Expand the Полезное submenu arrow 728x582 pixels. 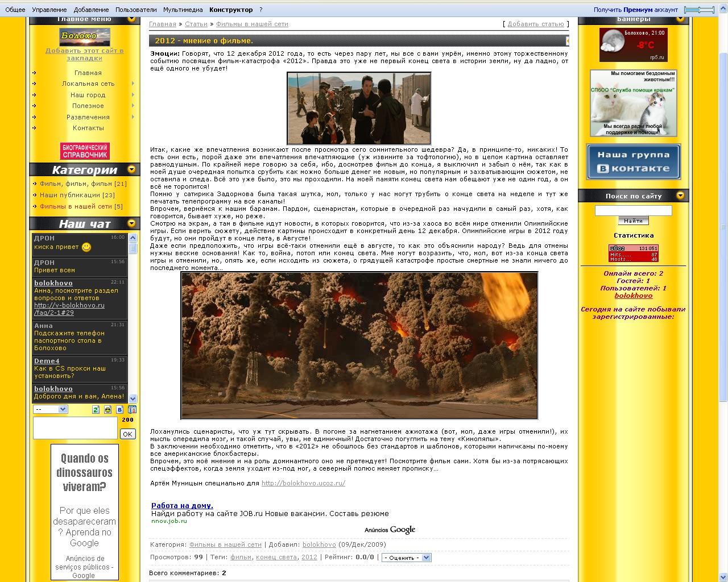pos(133,106)
